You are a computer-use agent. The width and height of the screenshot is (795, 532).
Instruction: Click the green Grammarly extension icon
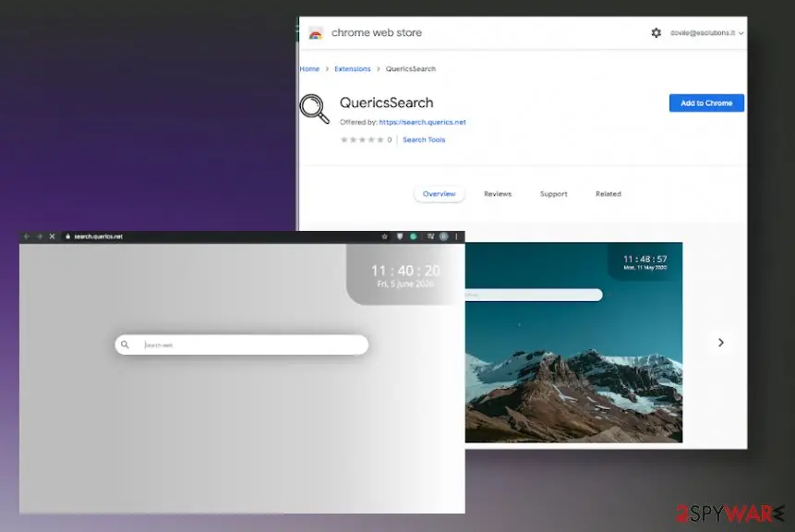pos(414,236)
